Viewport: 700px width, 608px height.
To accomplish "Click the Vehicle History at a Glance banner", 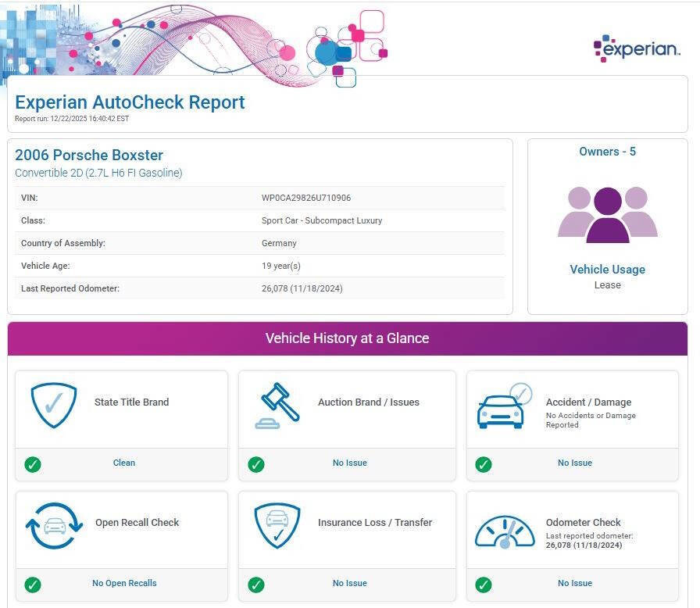I will pos(347,338).
